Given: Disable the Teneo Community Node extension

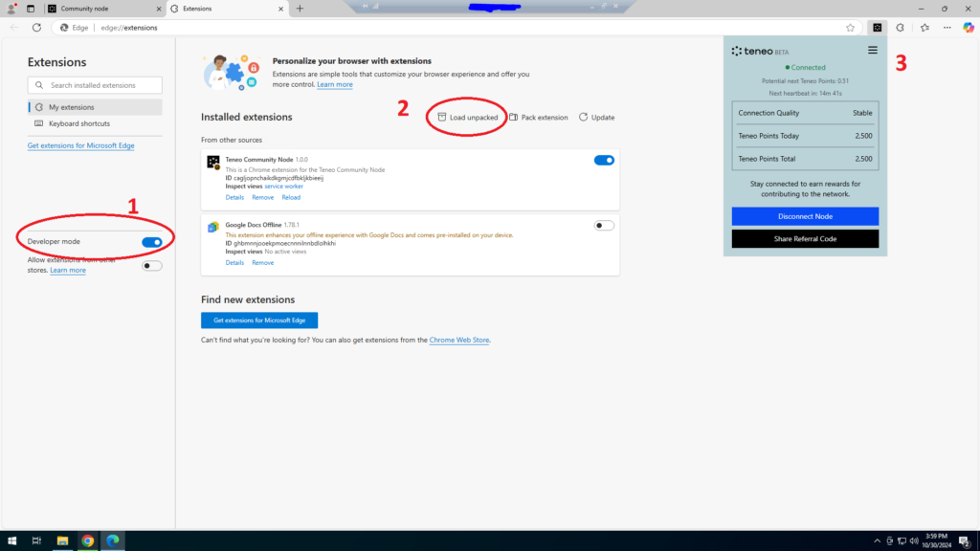Looking at the screenshot, I should [604, 161].
